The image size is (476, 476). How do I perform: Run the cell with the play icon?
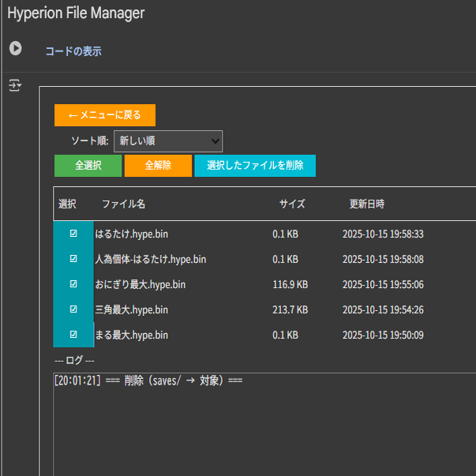[15, 48]
